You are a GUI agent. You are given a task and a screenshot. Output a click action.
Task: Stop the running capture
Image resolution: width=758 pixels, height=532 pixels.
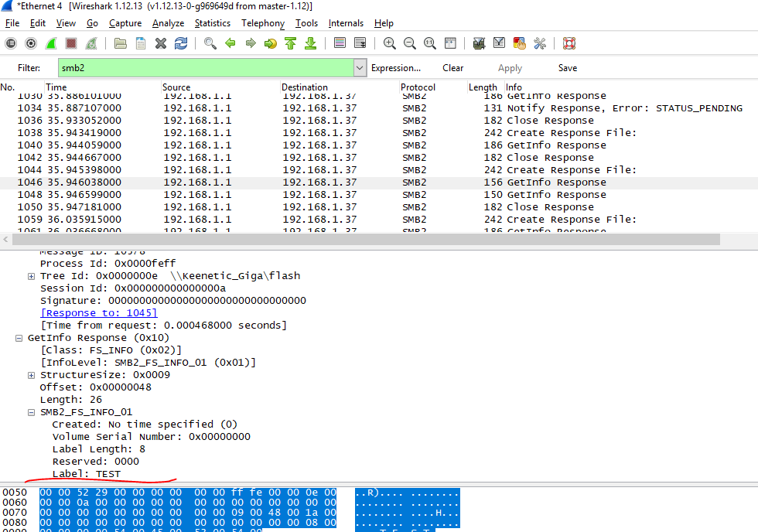pos(71,43)
